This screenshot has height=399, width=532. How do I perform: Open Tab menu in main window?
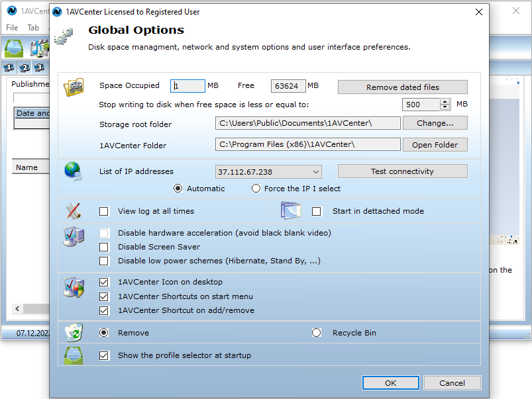coord(33,27)
